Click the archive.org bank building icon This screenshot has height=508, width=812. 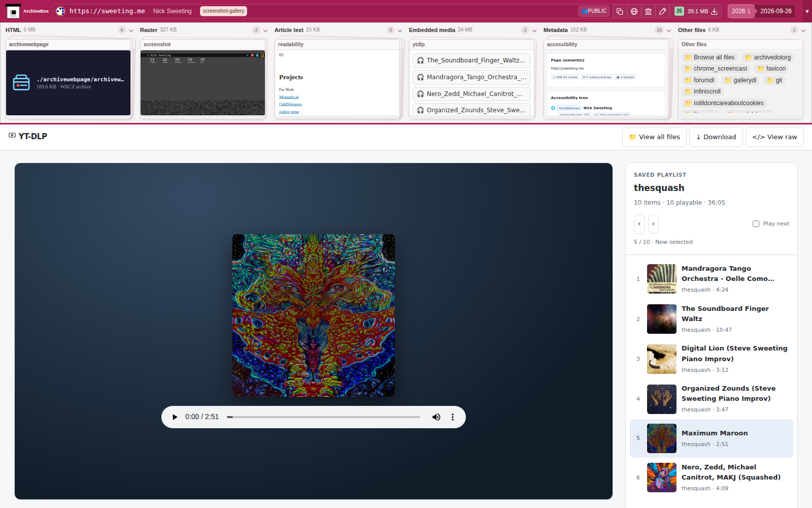[x=648, y=11]
